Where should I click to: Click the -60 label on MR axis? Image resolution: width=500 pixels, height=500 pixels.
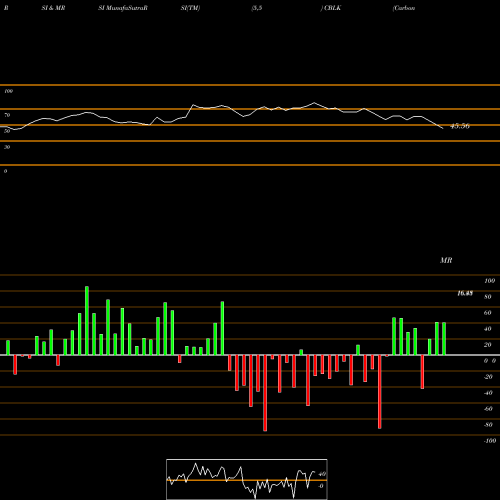pyautogui.click(x=488, y=409)
